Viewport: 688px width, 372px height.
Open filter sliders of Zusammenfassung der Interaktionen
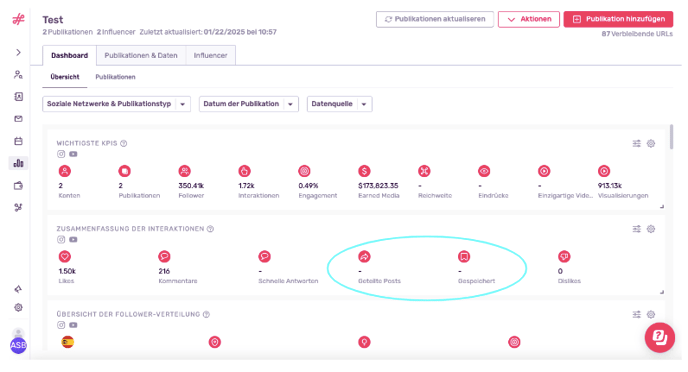coord(637,229)
